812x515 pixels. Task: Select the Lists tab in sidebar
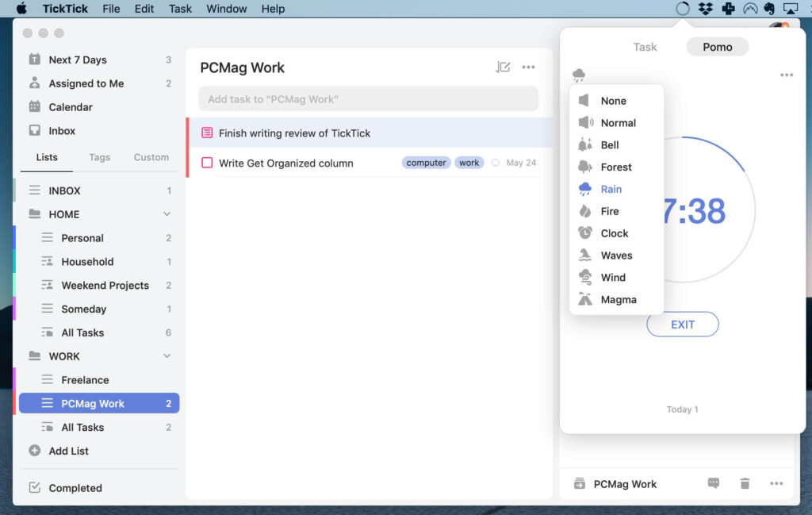[x=47, y=157]
